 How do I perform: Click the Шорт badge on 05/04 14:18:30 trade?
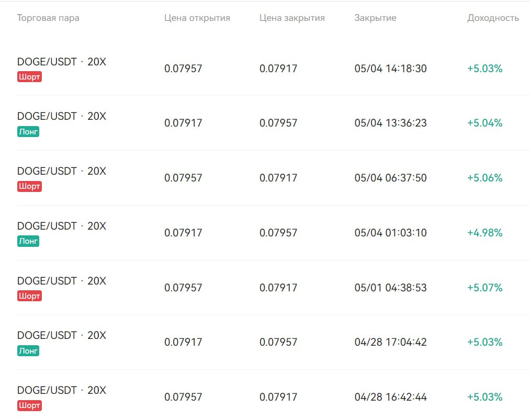point(29,77)
